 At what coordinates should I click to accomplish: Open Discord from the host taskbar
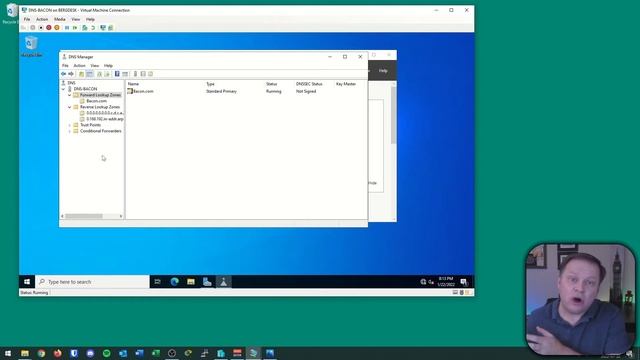(90, 353)
